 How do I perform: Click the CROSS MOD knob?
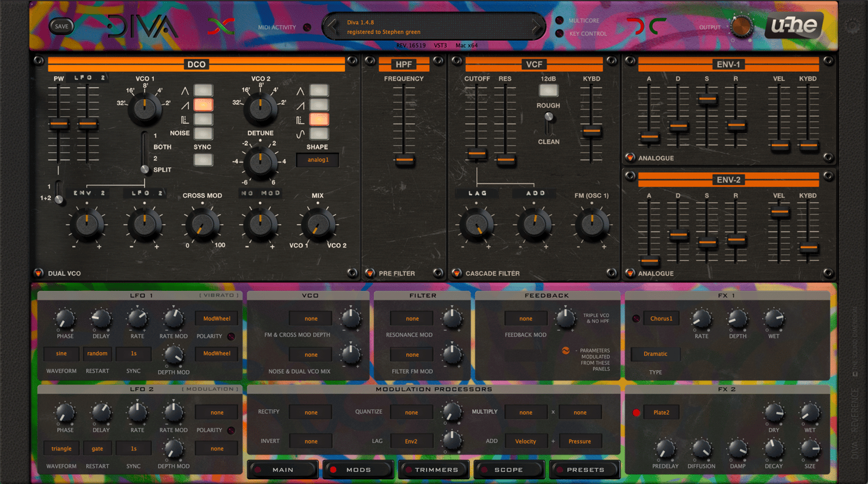[x=203, y=224]
